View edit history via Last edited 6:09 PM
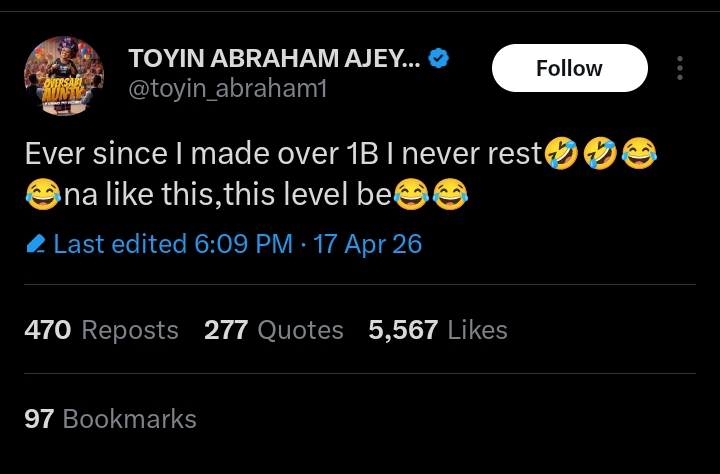 point(173,244)
